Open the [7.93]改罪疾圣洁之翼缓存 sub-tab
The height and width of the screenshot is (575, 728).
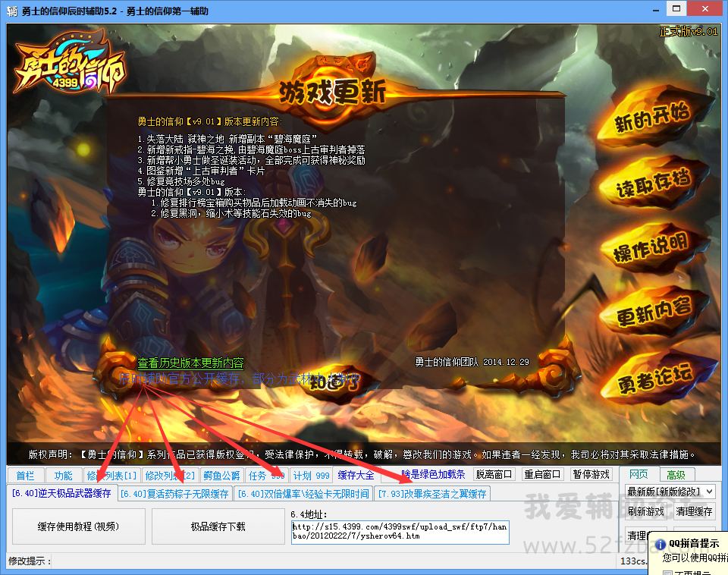click(x=432, y=494)
